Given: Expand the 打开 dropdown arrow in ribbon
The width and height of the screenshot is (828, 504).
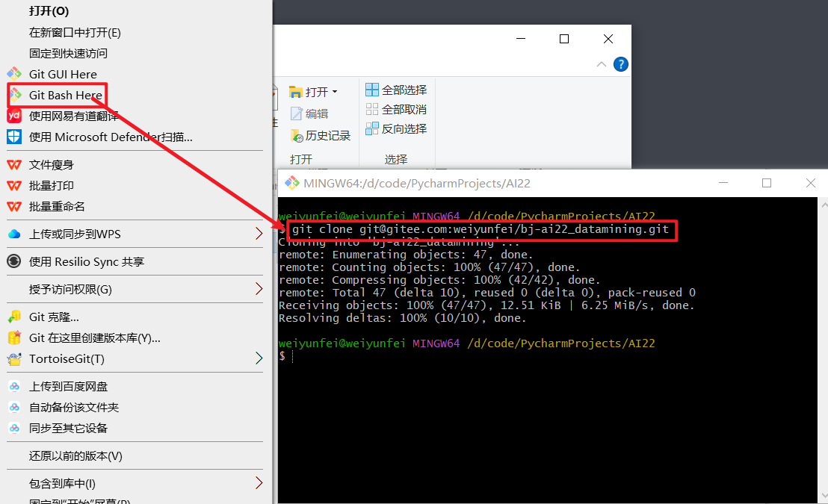Looking at the screenshot, I should pyautogui.click(x=335, y=93).
